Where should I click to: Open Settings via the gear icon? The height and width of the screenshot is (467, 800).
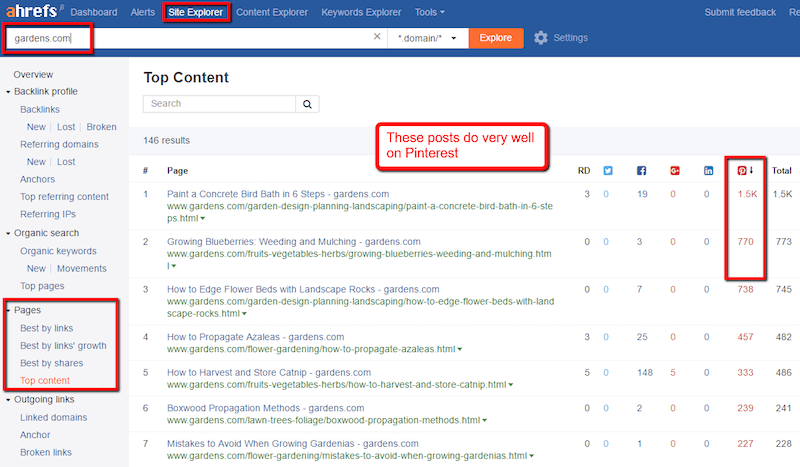tap(541, 38)
